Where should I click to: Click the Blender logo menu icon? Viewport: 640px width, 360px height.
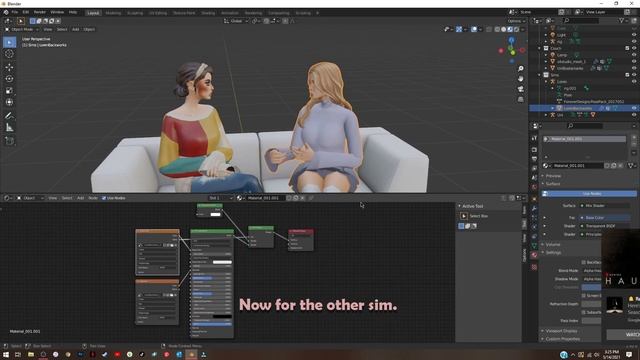coord(6,12)
